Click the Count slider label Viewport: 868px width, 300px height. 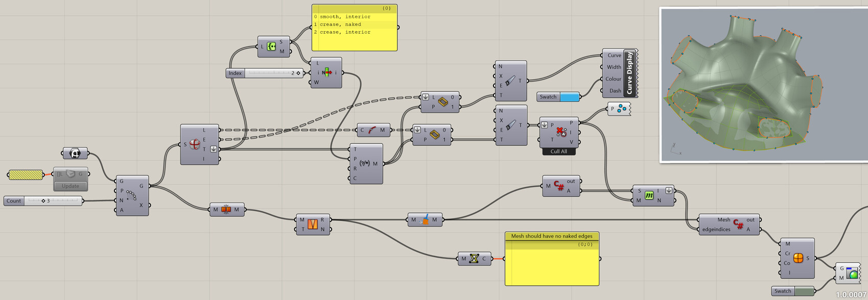point(14,201)
